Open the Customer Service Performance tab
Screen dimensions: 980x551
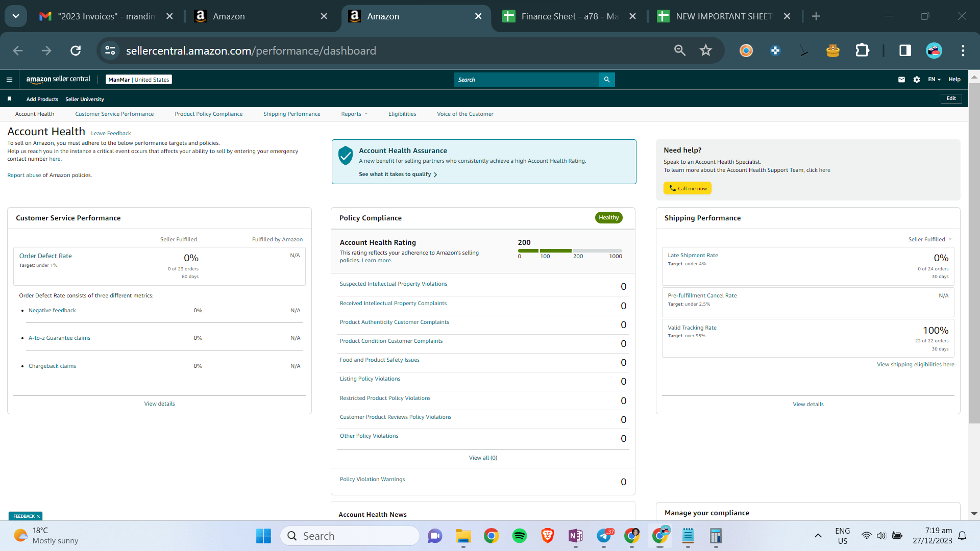(x=114, y=114)
